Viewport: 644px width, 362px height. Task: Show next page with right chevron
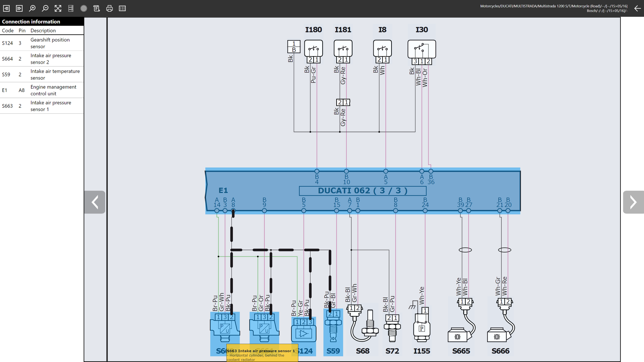click(x=633, y=202)
